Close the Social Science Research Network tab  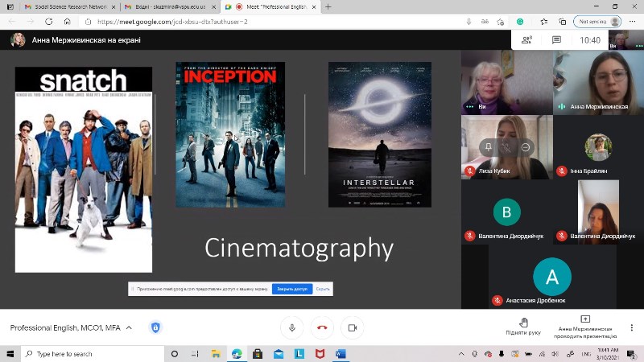coord(114,7)
